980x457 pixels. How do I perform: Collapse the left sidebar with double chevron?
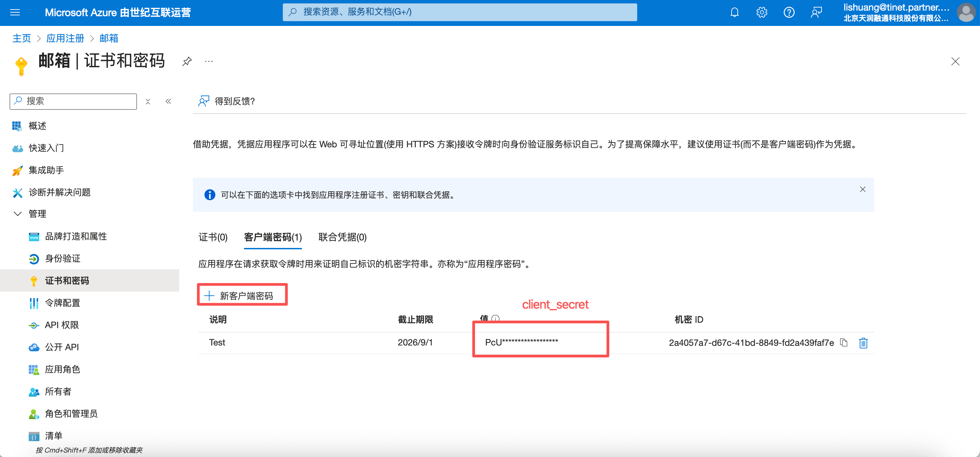point(169,101)
